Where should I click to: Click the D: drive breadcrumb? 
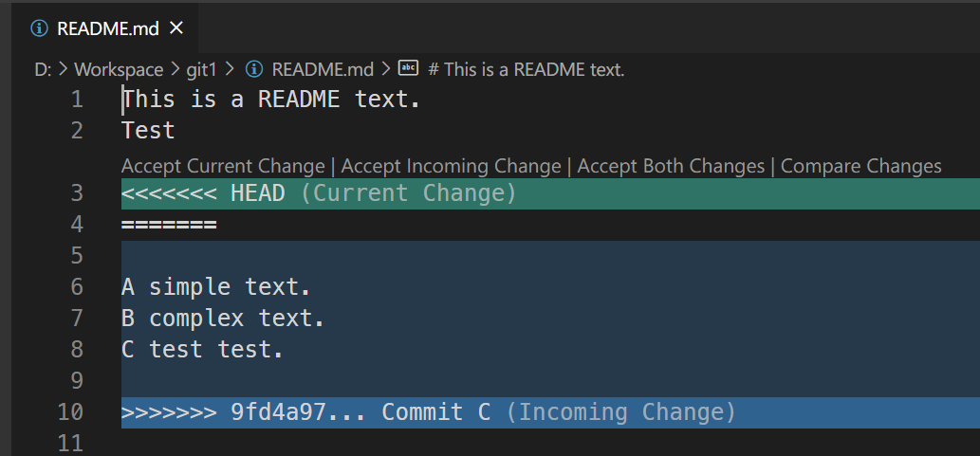[x=43, y=69]
